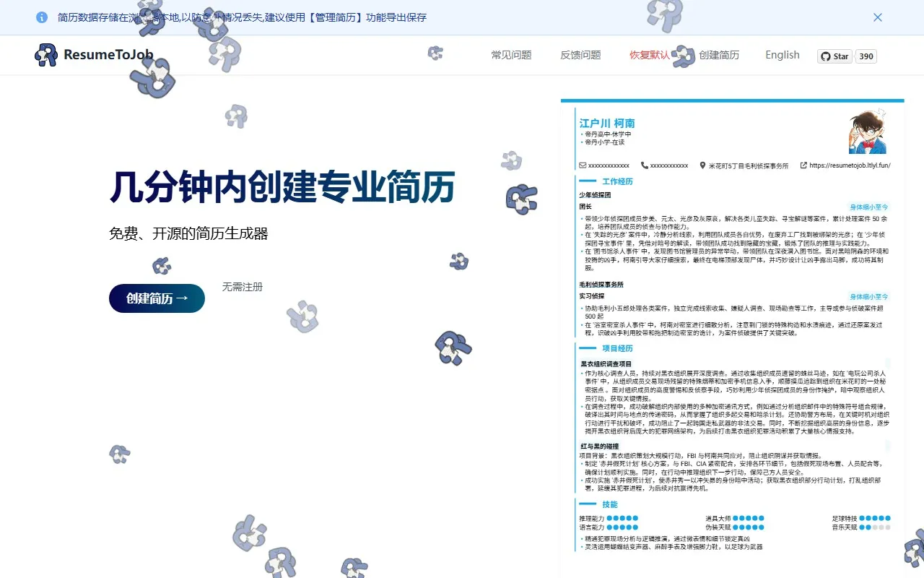Click the phone icon in resume

(645, 165)
